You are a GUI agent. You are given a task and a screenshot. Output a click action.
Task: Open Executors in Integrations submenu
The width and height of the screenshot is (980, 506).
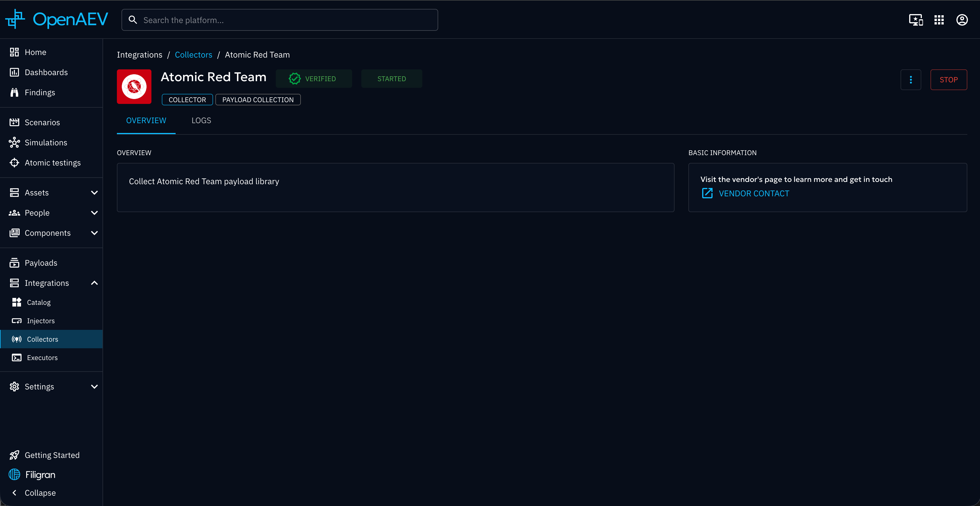tap(42, 357)
